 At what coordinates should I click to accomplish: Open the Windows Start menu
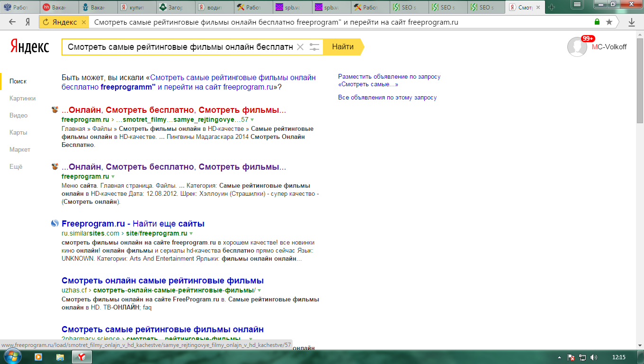click(x=13, y=356)
